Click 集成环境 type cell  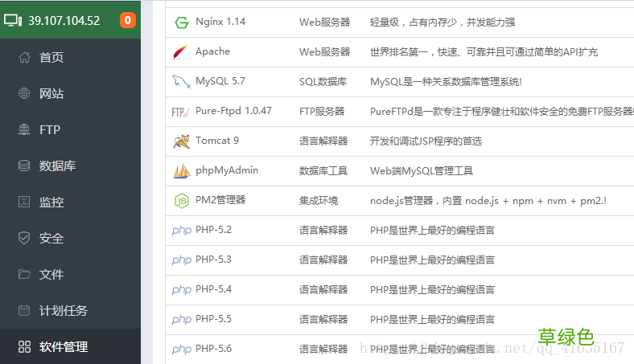click(x=319, y=200)
